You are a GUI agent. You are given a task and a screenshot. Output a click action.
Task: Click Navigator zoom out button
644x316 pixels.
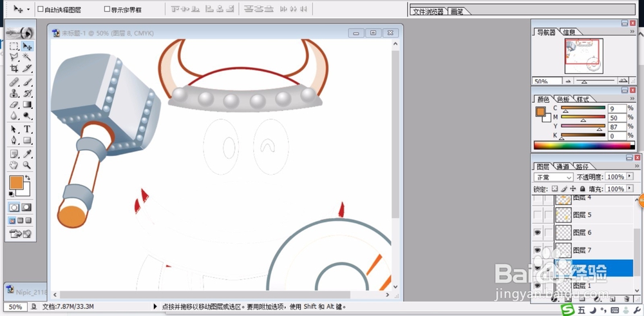568,81
